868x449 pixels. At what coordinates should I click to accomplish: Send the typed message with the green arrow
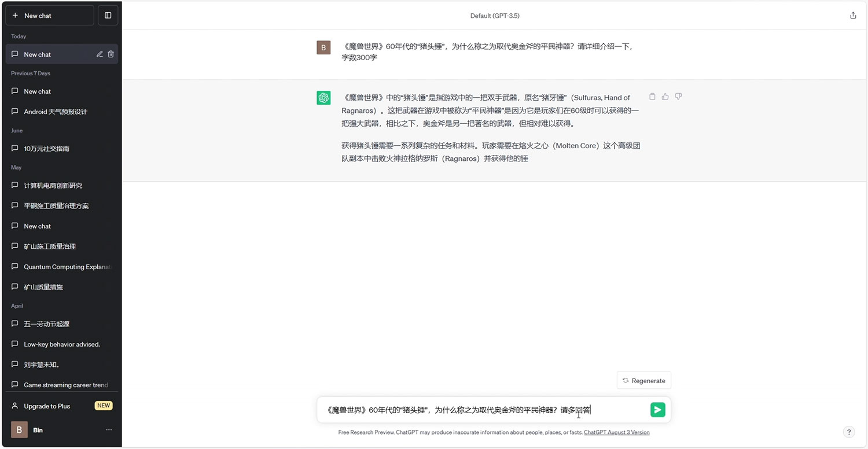coord(657,409)
